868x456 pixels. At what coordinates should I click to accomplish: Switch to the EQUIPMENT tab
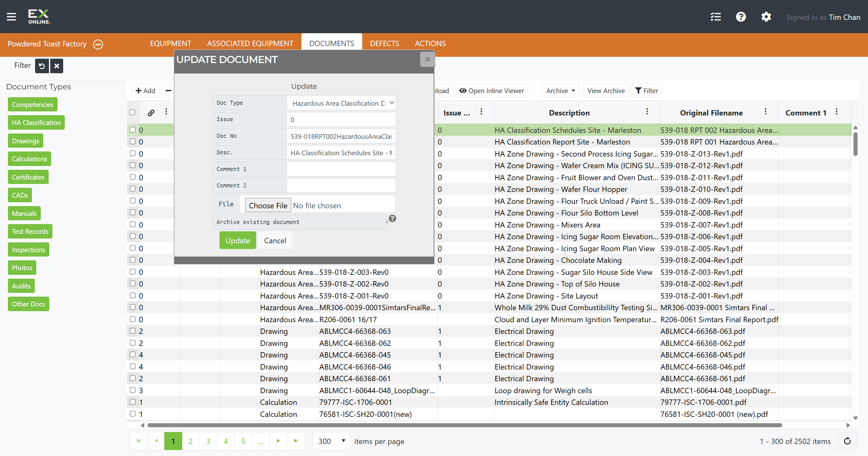(x=171, y=44)
